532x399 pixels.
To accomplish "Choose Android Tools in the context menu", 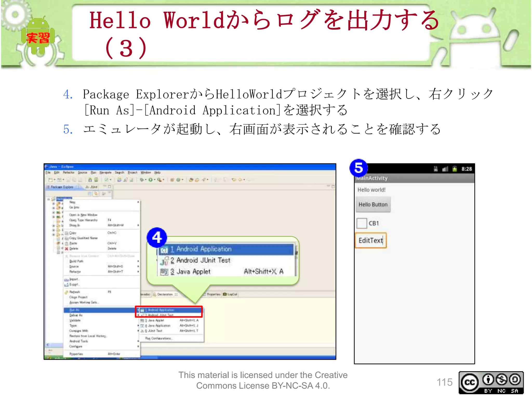I will pos(102,341).
